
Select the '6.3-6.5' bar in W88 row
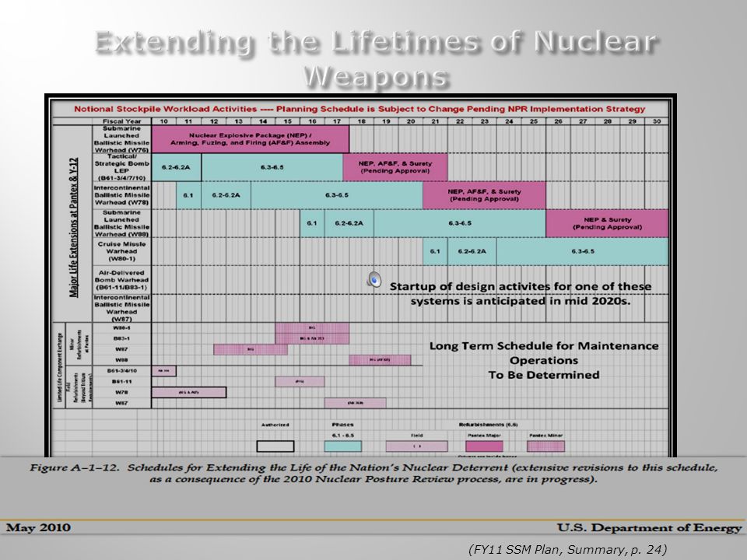[x=460, y=223]
